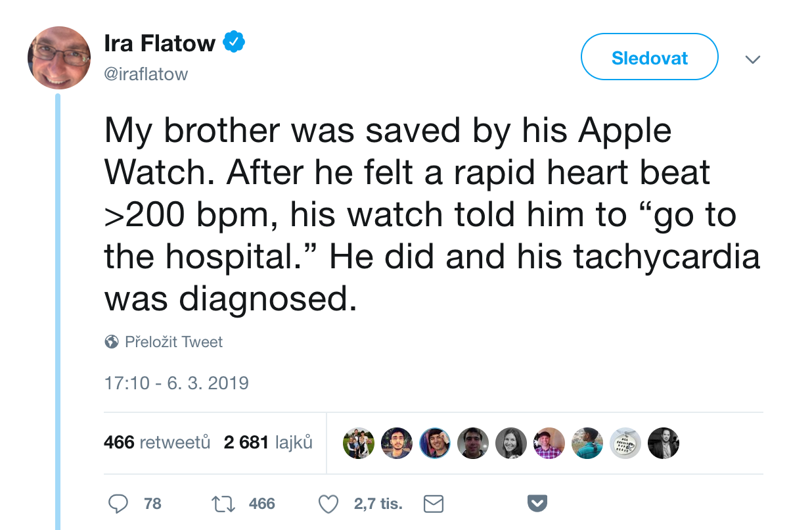Open the tweet timestamp 17:10 - 6. 3. 2019
The width and height of the screenshot is (812, 530).
pyautogui.click(x=176, y=381)
